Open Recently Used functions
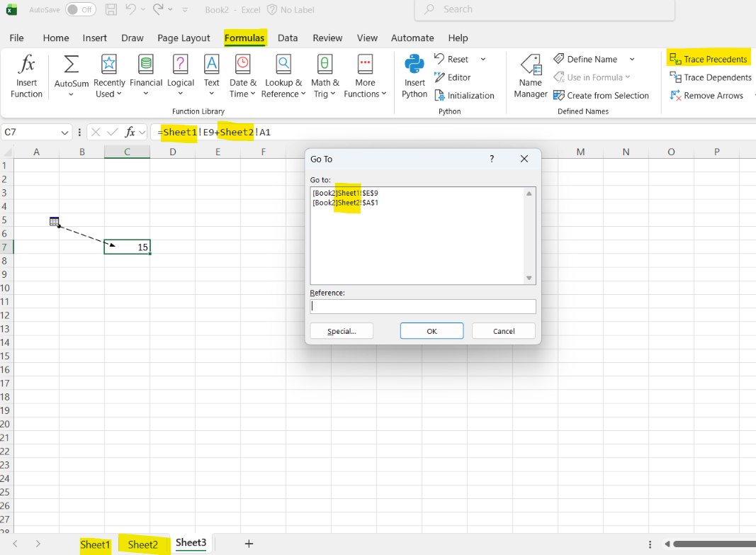 [x=109, y=76]
